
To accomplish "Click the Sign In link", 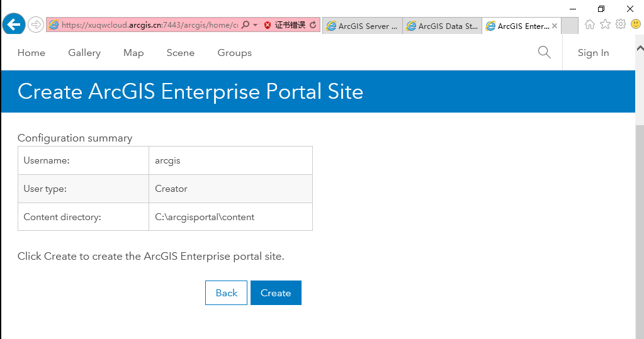I will coord(593,53).
